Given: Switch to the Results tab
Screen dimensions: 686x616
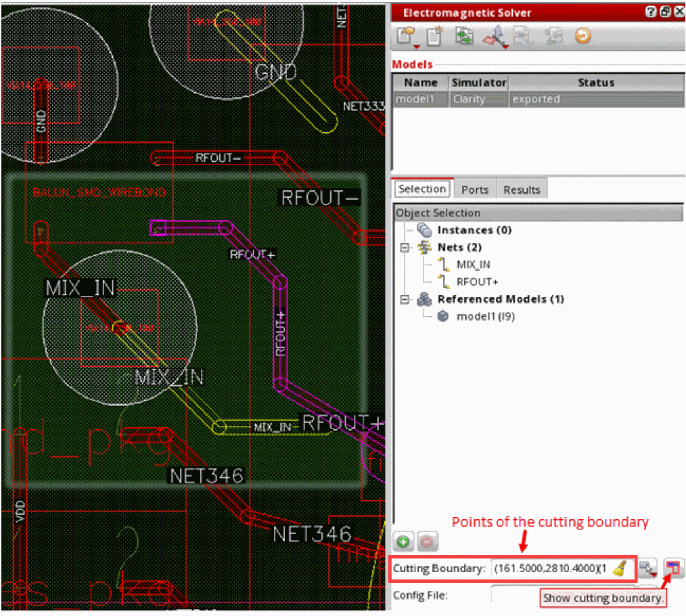Looking at the screenshot, I should point(522,190).
